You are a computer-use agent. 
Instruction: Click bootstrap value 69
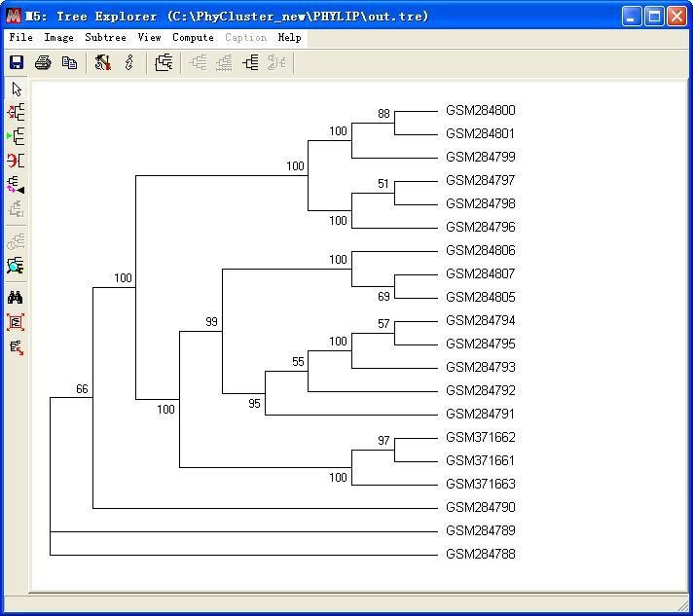pyautogui.click(x=383, y=297)
